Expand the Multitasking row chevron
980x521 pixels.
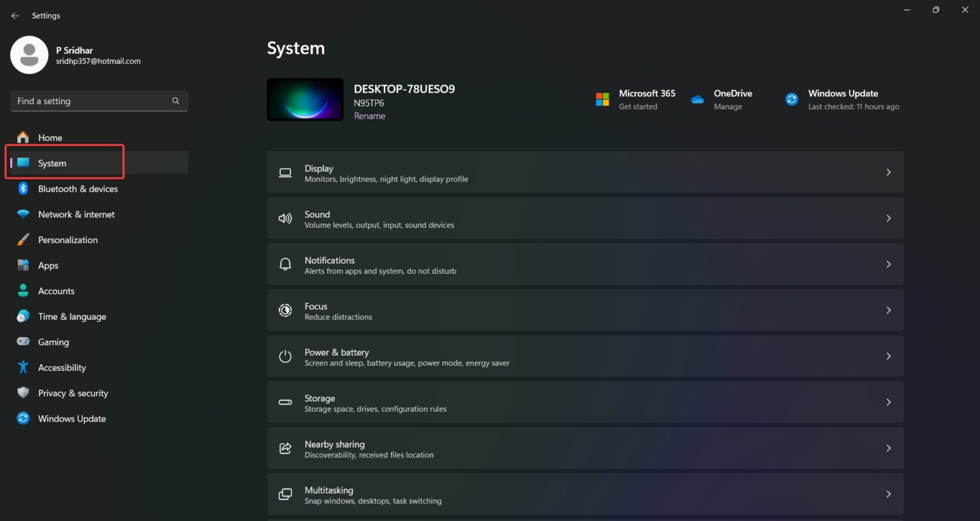tap(888, 494)
